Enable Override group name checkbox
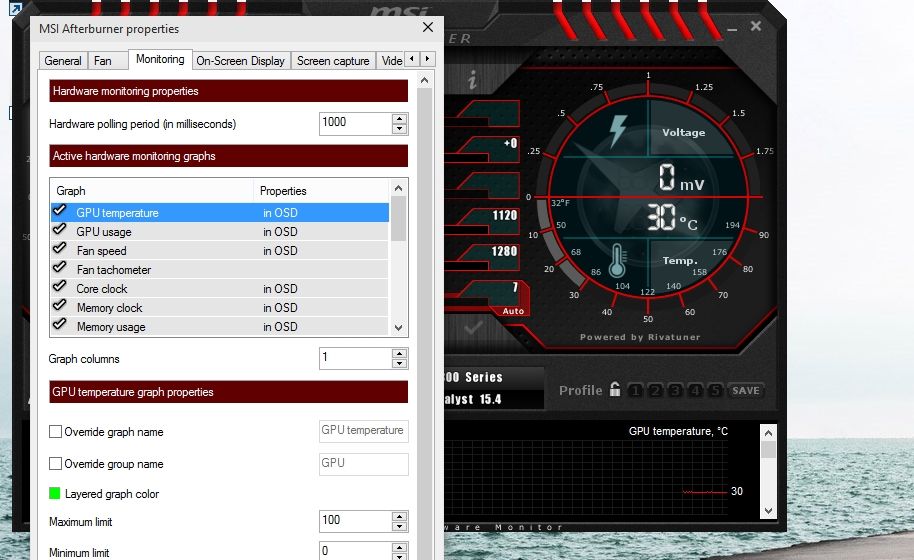Screen dimensions: 914x560 (x=55, y=464)
